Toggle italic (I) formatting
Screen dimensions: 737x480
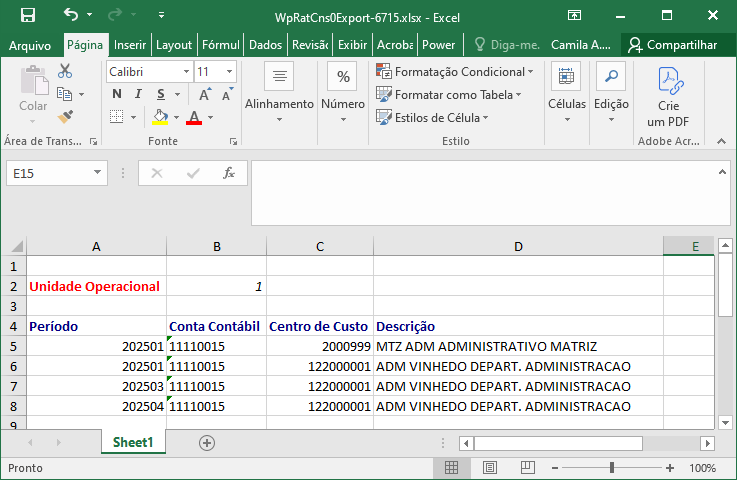tap(138, 94)
